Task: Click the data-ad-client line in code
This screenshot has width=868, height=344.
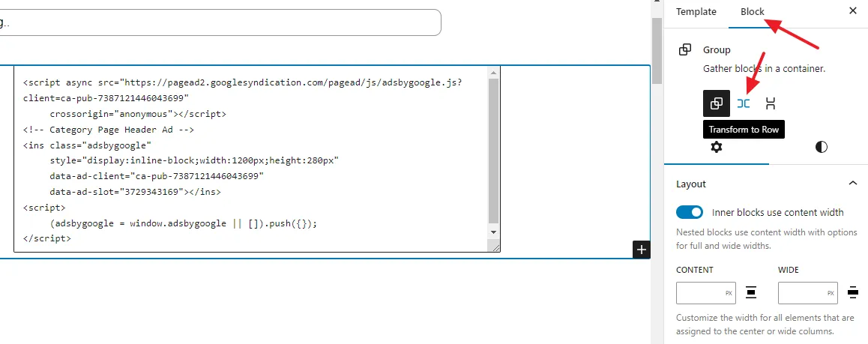Action: [157, 177]
